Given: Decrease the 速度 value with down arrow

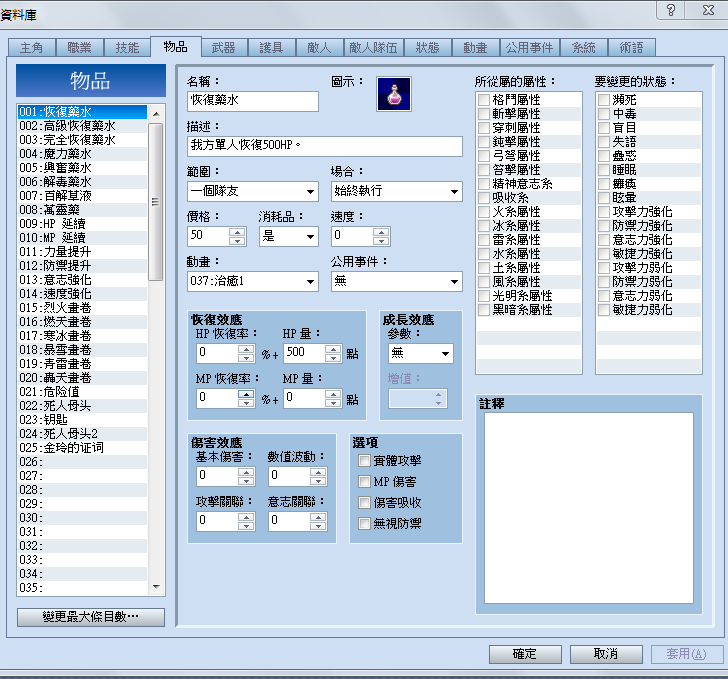Looking at the screenshot, I should [381, 240].
